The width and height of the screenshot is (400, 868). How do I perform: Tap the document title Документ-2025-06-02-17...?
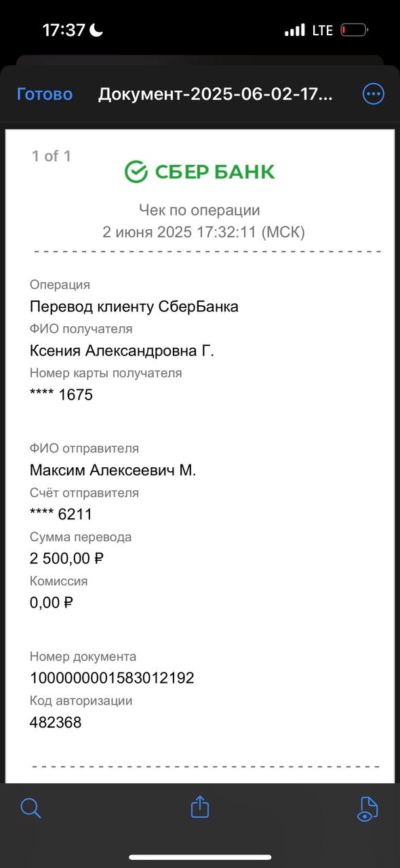[216, 94]
